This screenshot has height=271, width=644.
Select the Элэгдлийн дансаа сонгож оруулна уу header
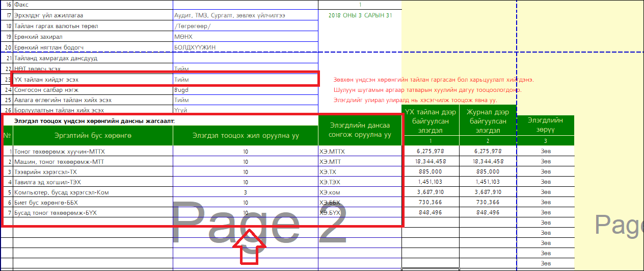pyautogui.click(x=360, y=130)
